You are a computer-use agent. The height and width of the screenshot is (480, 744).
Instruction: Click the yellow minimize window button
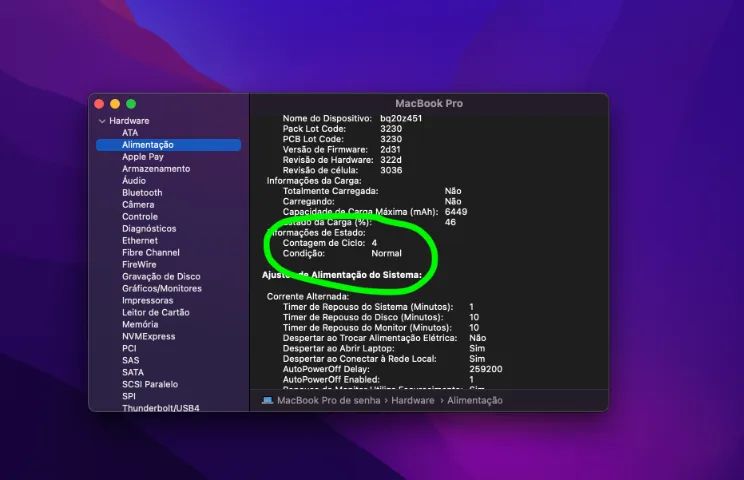(115, 104)
